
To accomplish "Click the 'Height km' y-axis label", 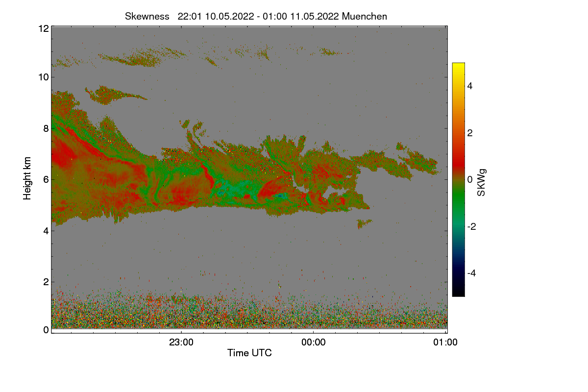I will tap(27, 179).
